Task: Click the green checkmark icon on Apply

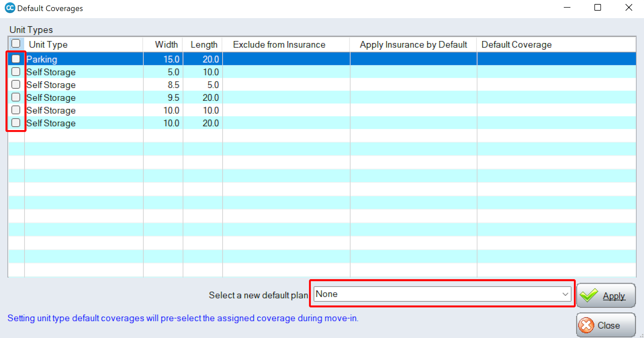Action: (x=589, y=295)
